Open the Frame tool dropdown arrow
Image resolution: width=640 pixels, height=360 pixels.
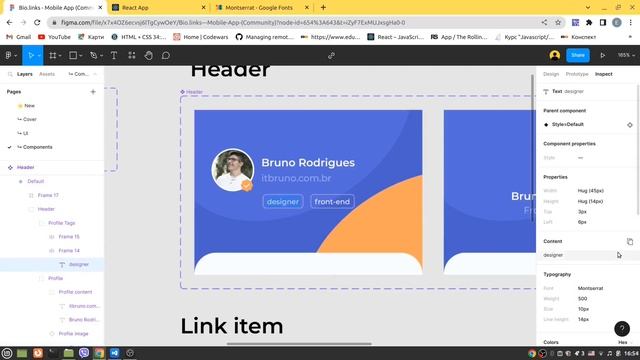pos(60,56)
